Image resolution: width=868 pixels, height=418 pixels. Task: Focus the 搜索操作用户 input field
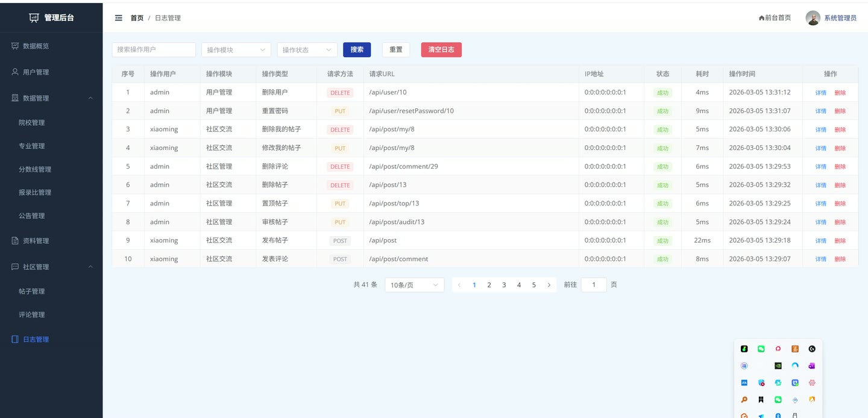click(154, 50)
